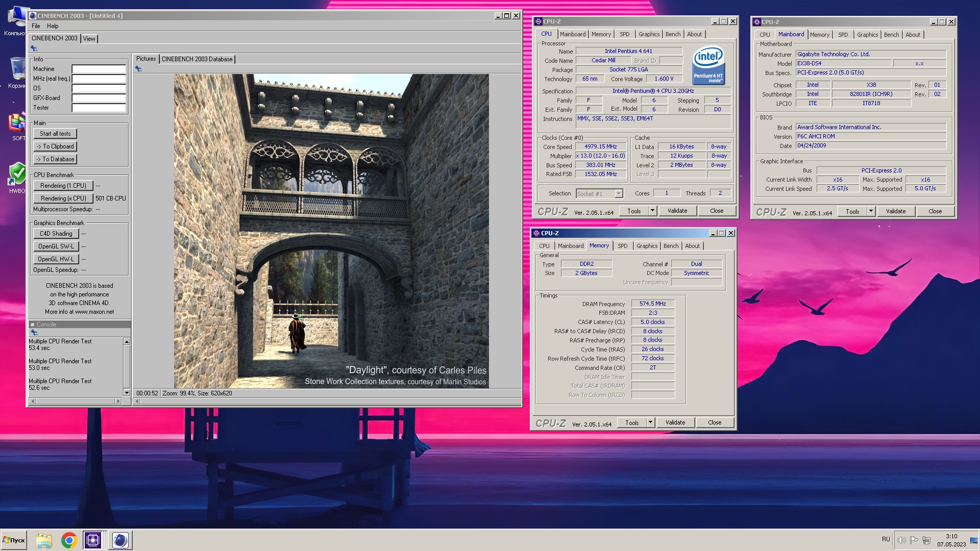Click the 501 CB-CPU result text
980x551 pixels.
coord(111,198)
